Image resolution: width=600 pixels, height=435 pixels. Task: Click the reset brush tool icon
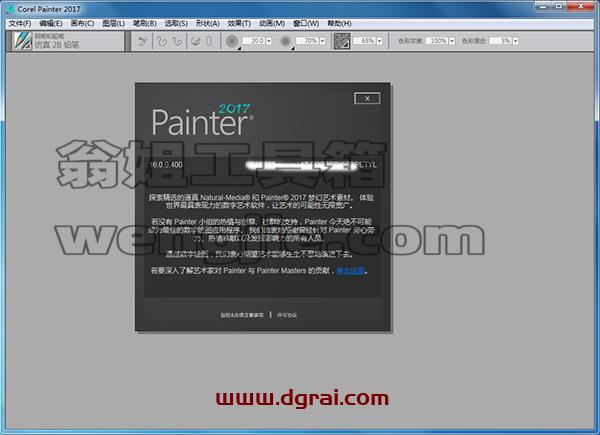point(143,41)
